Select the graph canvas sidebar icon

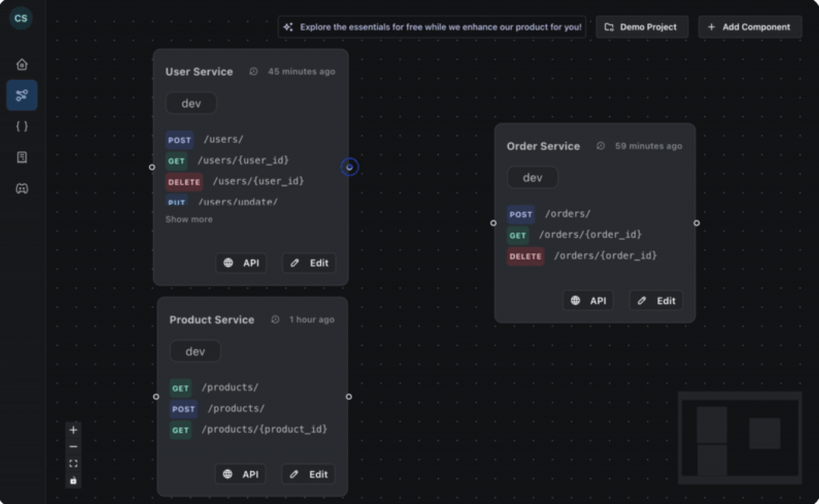[x=22, y=95]
